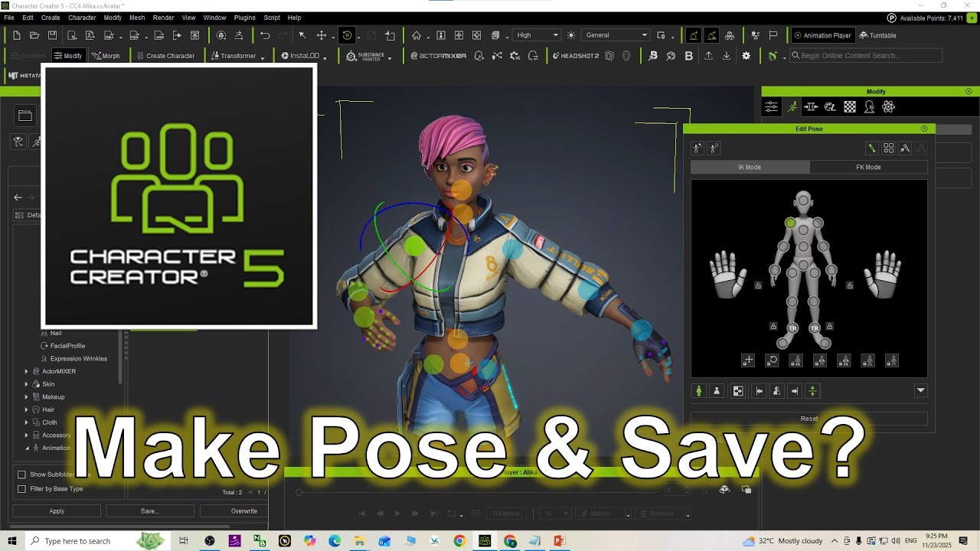Viewport: 980px width, 551px height.
Task: Toggle the left hand lock icon
Action: pos(758,285)
